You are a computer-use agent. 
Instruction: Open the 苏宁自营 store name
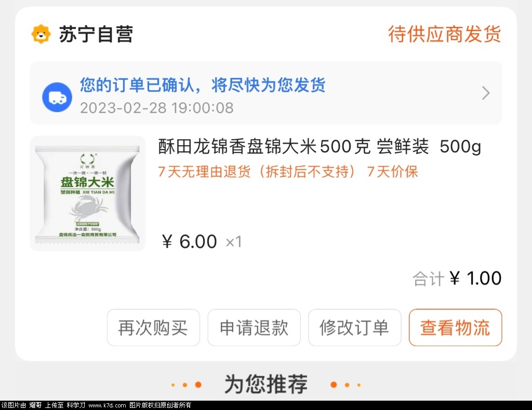pos(96,34)
